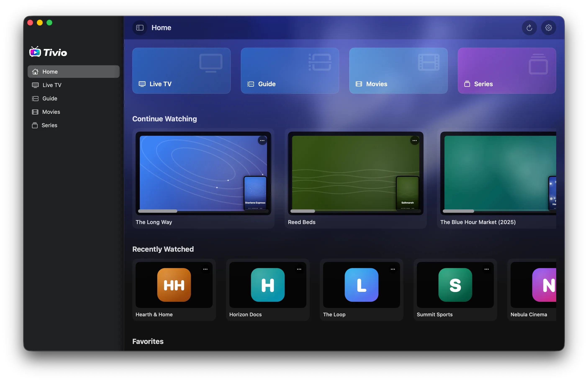The height and width of the screenshot is (382, 588).
Task: Click the refresh icon in the header
Action: (529, 28)
